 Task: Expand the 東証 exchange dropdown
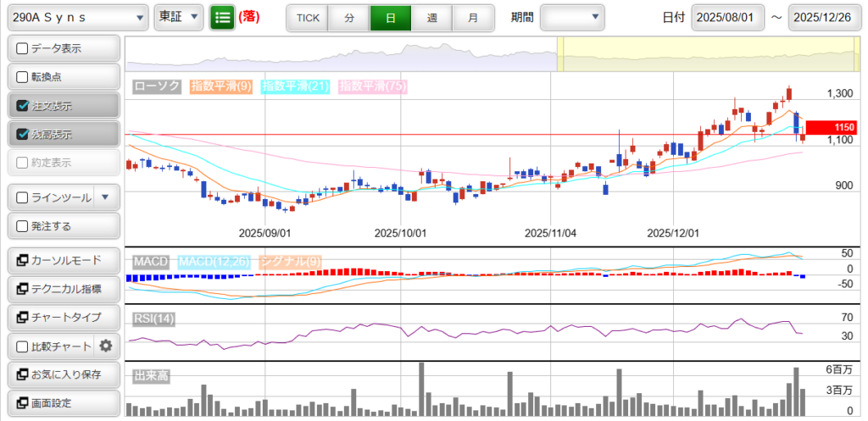tap(179, 18)
